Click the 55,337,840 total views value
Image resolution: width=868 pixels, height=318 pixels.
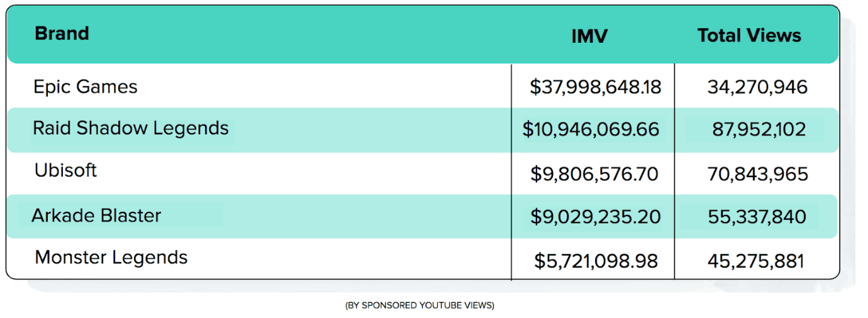pos(757,217)
